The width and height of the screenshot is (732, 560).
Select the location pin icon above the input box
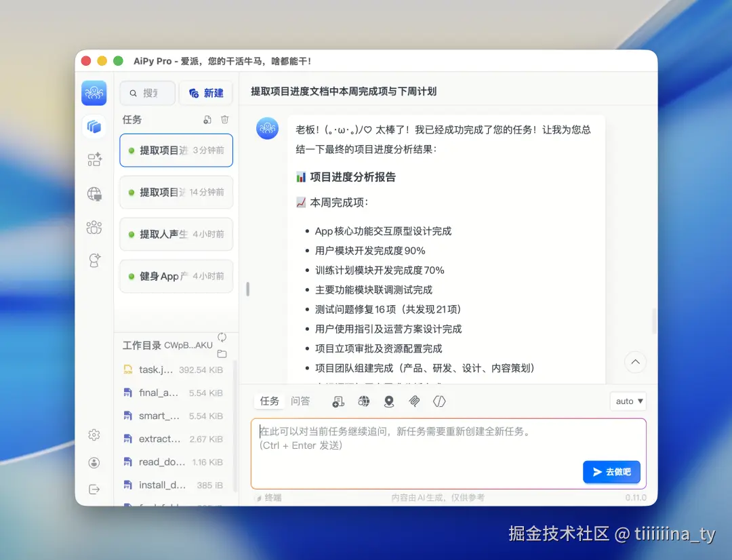(389, 401)
